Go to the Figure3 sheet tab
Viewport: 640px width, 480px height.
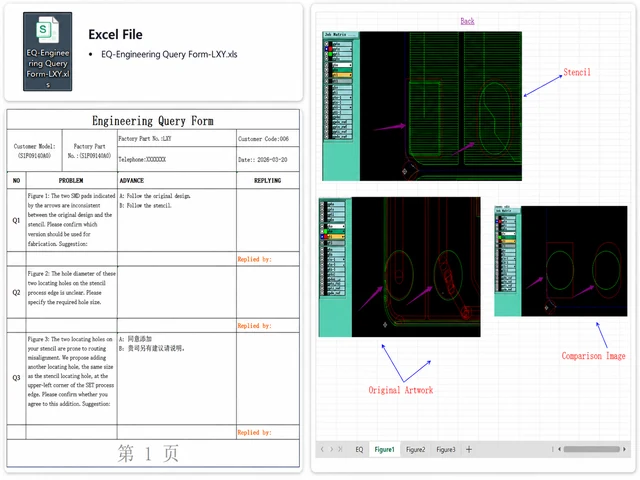pos(446,449)
